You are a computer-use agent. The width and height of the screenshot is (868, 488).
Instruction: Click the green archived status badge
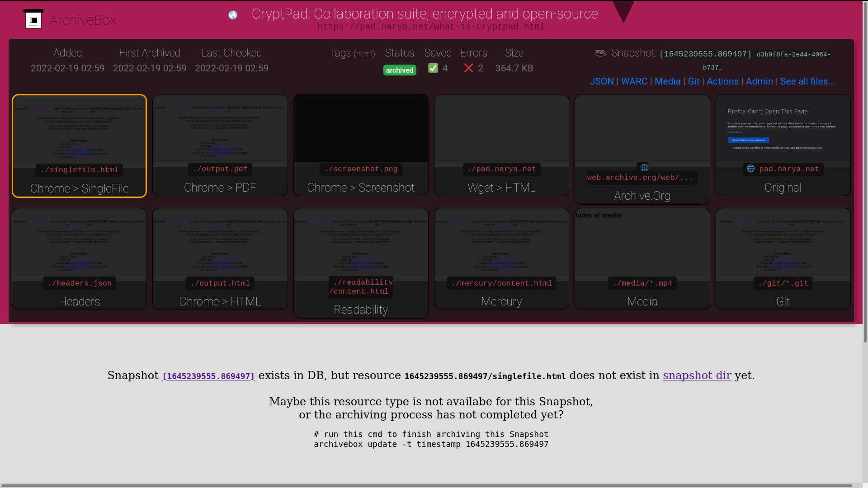click(x=400, y=70)
